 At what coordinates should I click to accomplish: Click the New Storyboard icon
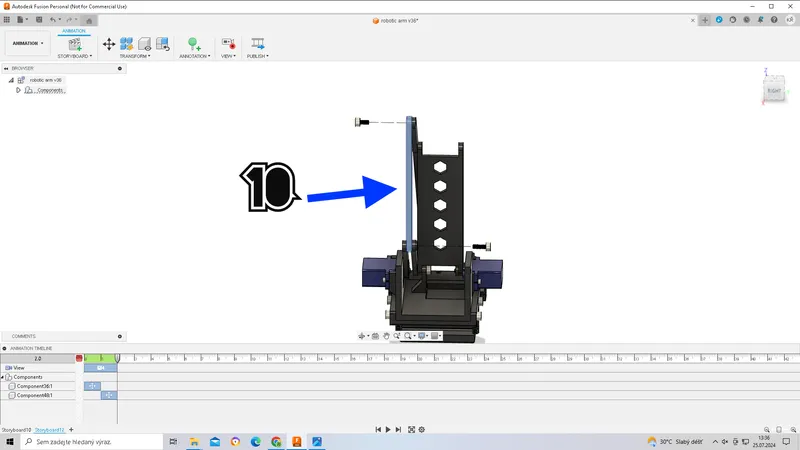pyautogui.click(x=75, y=44)
